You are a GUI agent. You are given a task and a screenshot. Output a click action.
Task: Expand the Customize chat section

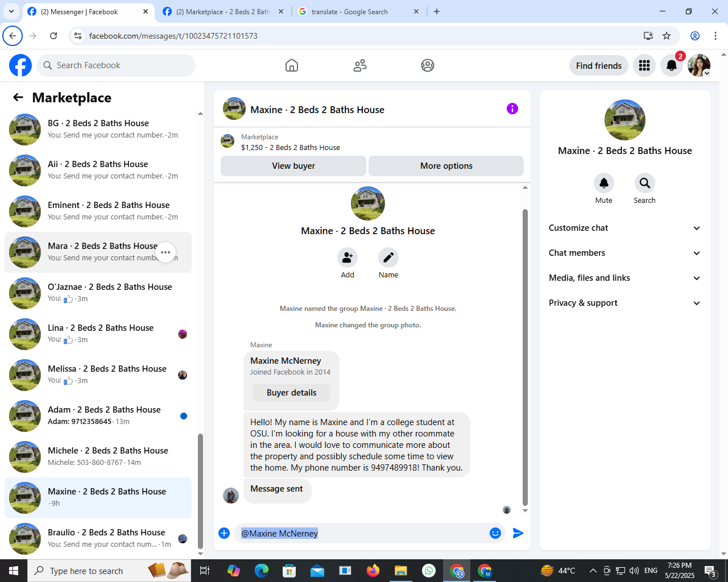[624, 228]
